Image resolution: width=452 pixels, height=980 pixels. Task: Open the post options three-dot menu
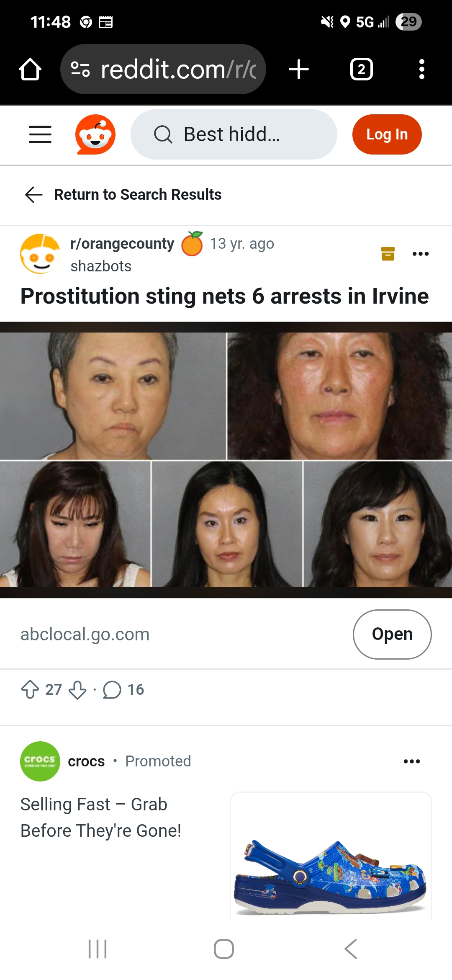point(421,254)
